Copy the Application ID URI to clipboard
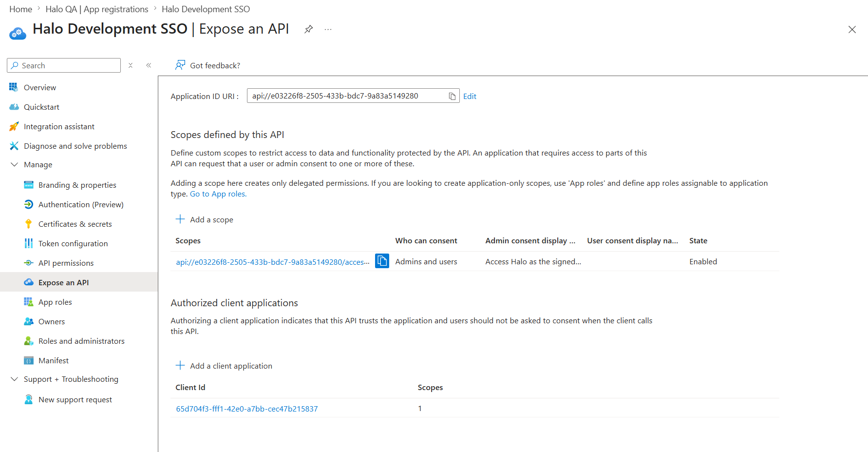This screenshot has height=452, width=868. 452,96
